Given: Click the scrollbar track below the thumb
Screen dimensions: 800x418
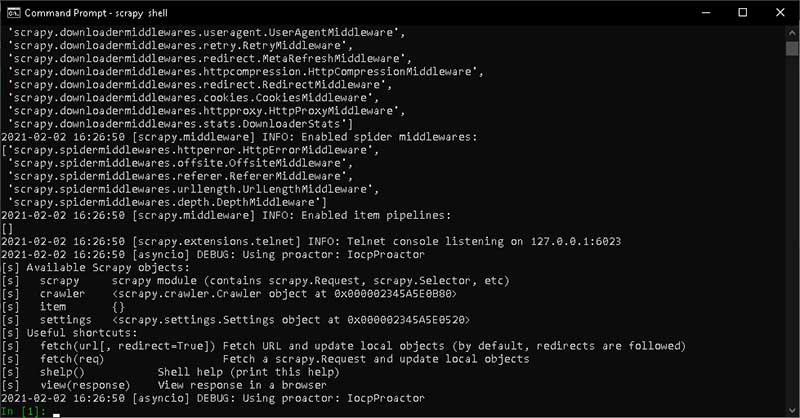Looking at the screenshot, I should click(792, 230).
